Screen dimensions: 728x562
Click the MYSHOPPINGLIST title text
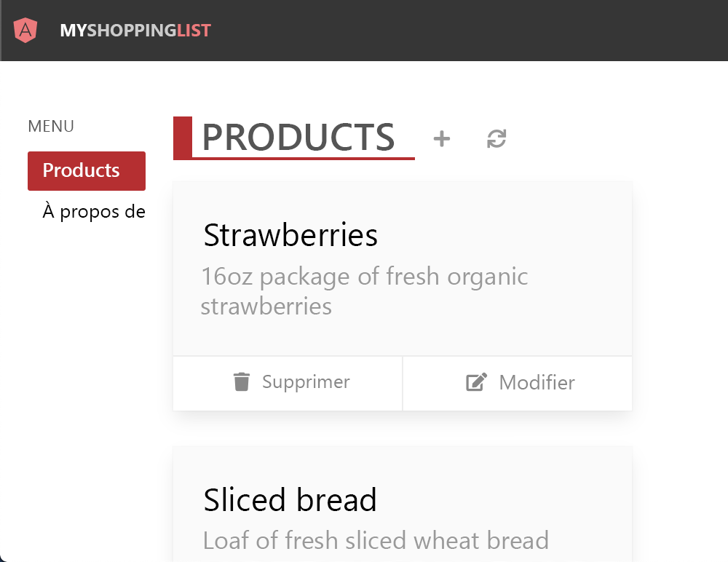point(135,31)
